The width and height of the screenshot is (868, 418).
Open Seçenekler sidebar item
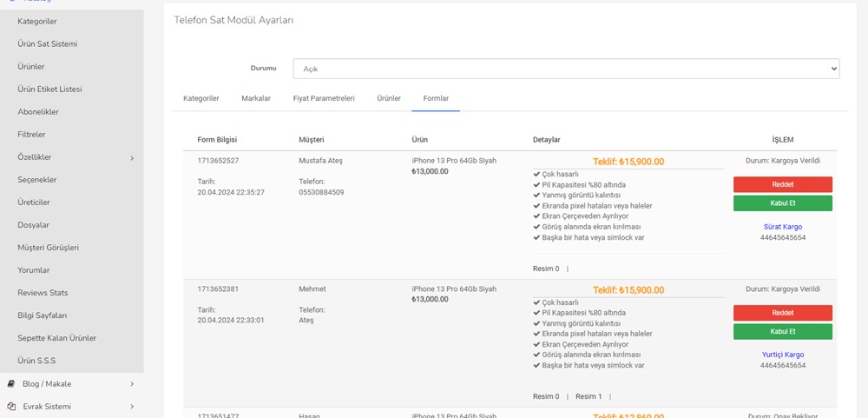click(x=37, y=180)
